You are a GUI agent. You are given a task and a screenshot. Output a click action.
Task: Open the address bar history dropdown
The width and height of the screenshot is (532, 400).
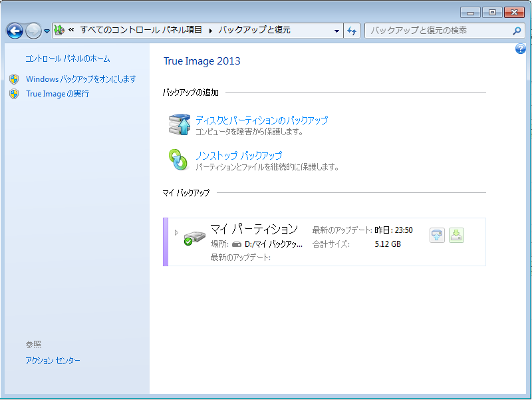[336, 31]
